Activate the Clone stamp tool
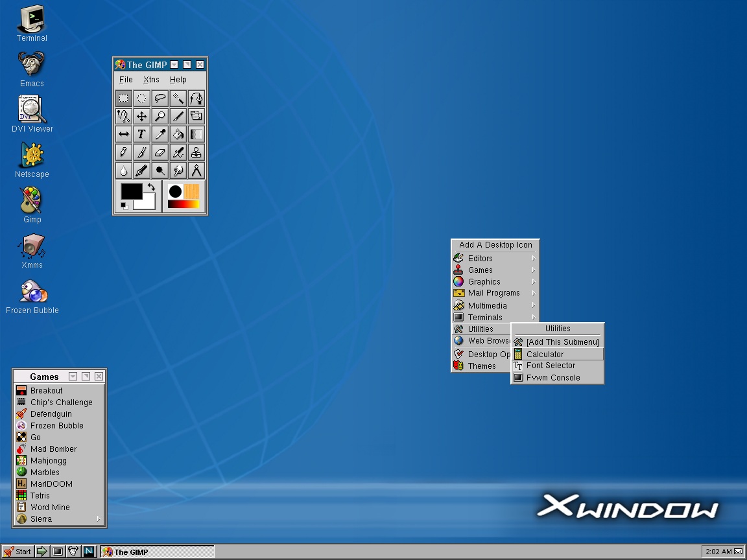Screen dimensions: 747x560 click(196, 152)
